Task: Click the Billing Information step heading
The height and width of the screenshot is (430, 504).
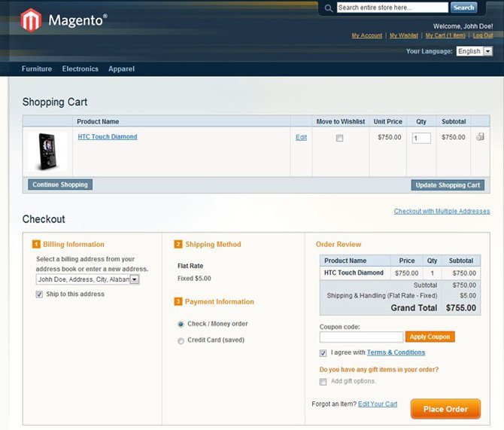Action: 74,244
